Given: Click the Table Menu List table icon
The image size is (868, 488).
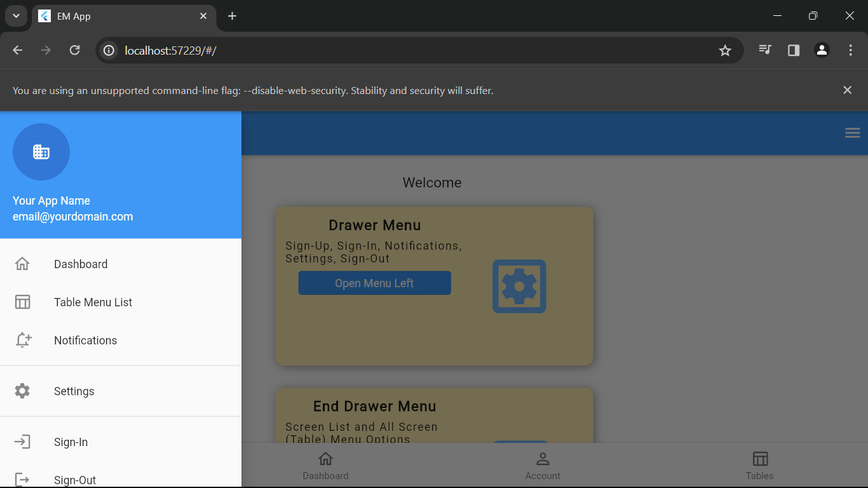Looking at the screenshot, I should [x=22, y=302].
